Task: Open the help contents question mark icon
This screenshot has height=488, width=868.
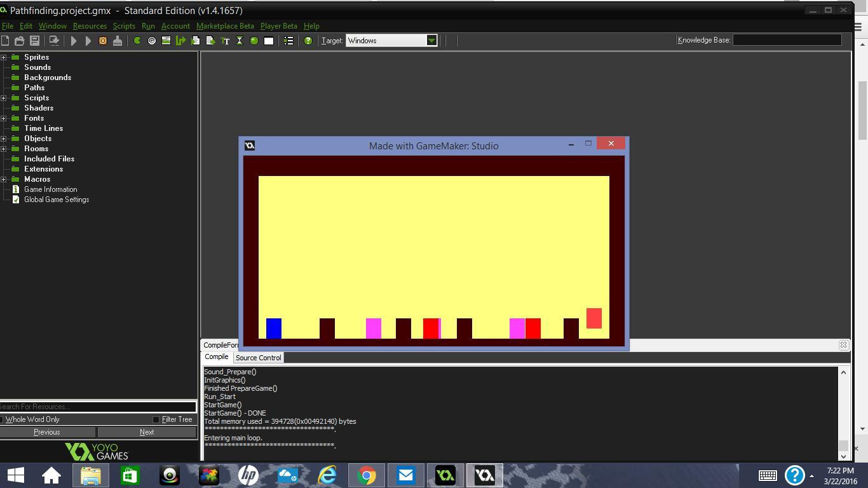Action: pyautogui.click(x=308, y=41)
